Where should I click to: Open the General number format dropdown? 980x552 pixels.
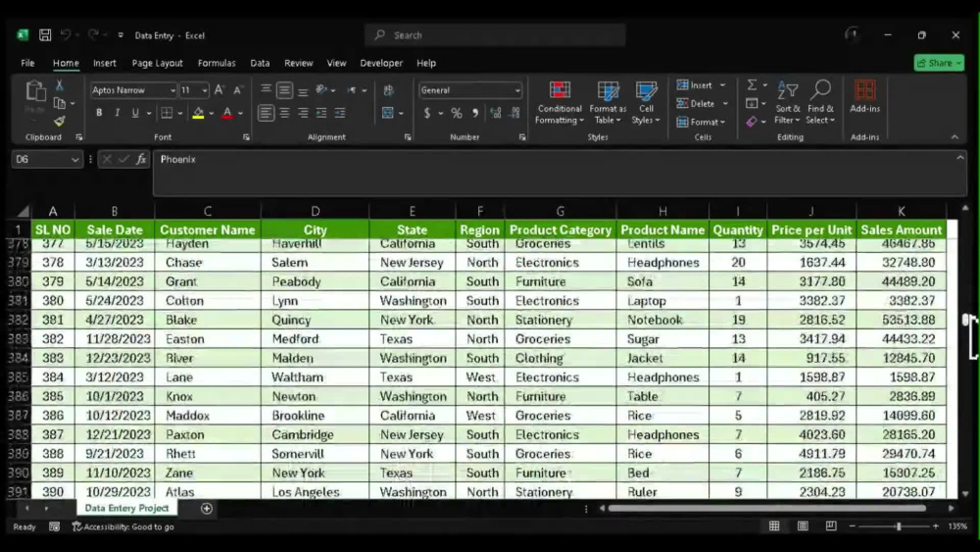click(517, 90)
